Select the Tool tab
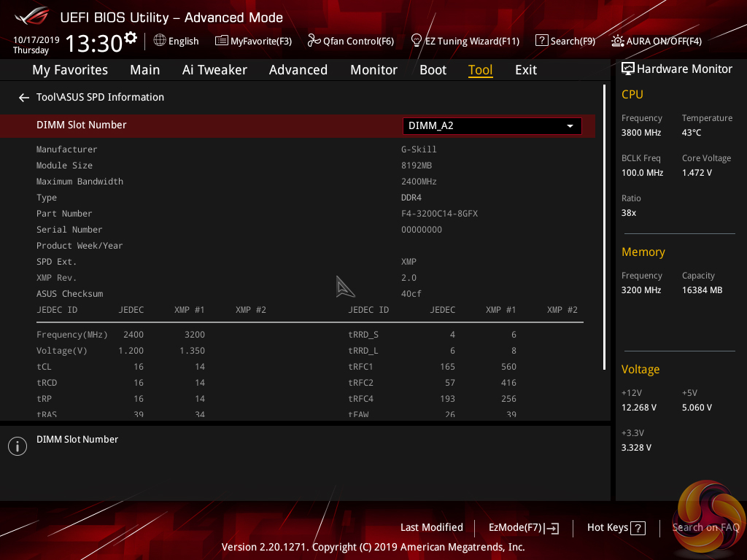Viewport: 747px width, 560px height. [x=480, y=70]
